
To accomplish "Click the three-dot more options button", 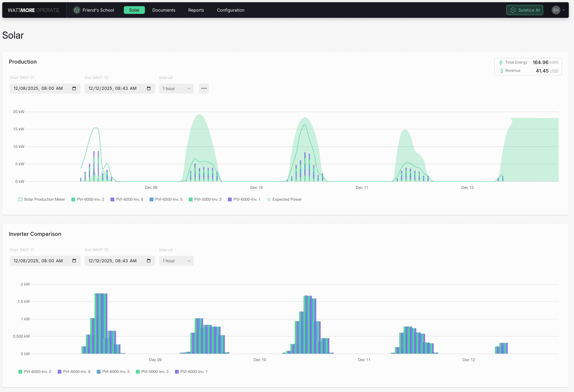I will click(204, 89).
